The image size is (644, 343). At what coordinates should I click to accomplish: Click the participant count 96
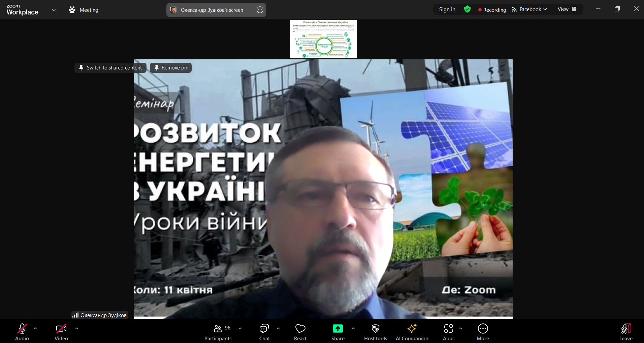click(x=228, y=328)
